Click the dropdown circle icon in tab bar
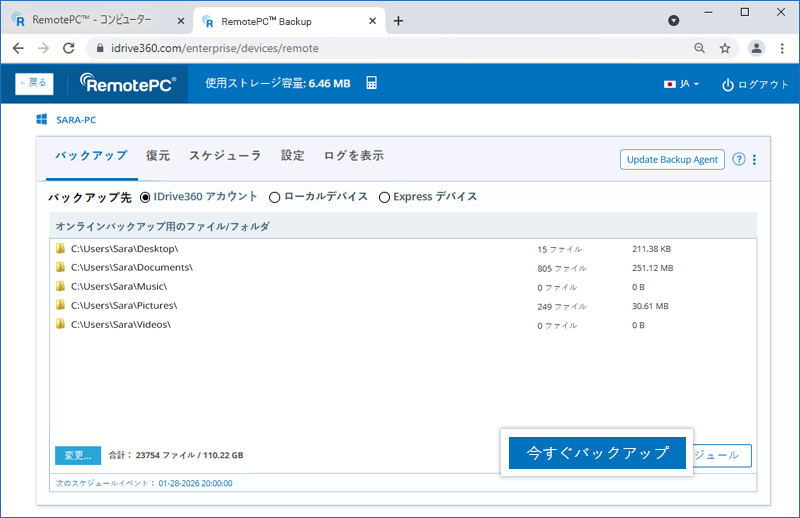800x518 pixels. pyautogui.click(x=673, y=20)
